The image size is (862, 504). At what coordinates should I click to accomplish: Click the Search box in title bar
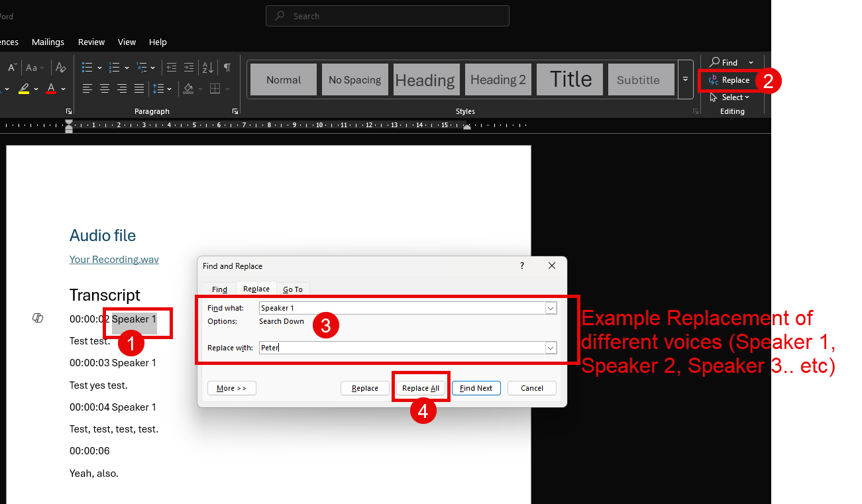pyautogui.click(x=388, y=16)
